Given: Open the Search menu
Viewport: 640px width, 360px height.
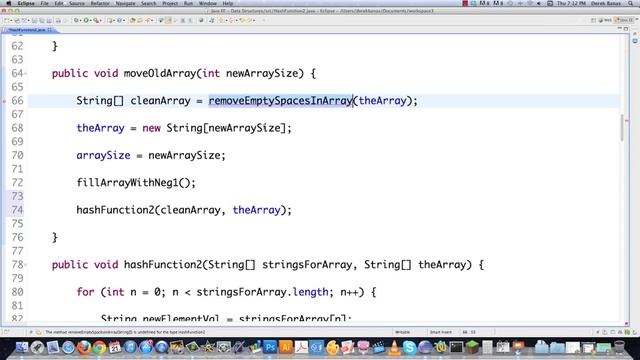Looking at the screenshot, I should click(149, 3).
